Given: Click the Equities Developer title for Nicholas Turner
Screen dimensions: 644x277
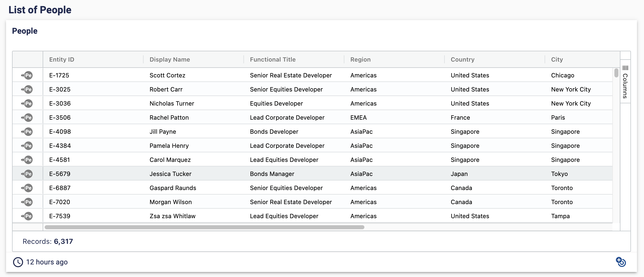Looking at the screenshot, I should [x=276, y=103].
